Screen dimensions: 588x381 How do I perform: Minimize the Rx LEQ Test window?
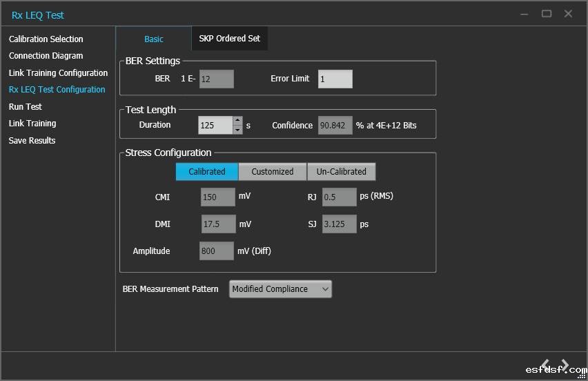click(525, 14)
